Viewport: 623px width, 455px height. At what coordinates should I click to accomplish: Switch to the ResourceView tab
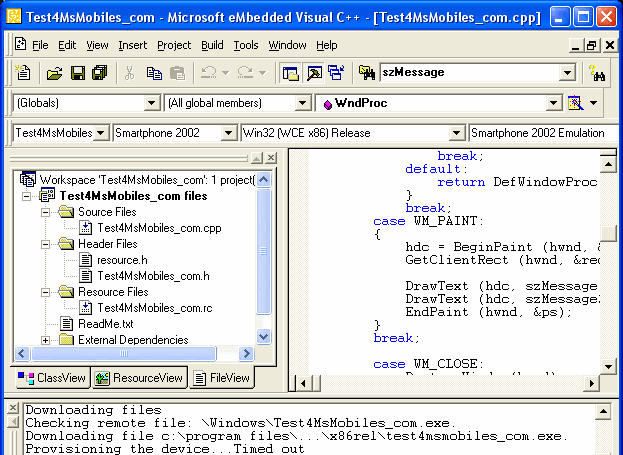[x=139, y=378]
